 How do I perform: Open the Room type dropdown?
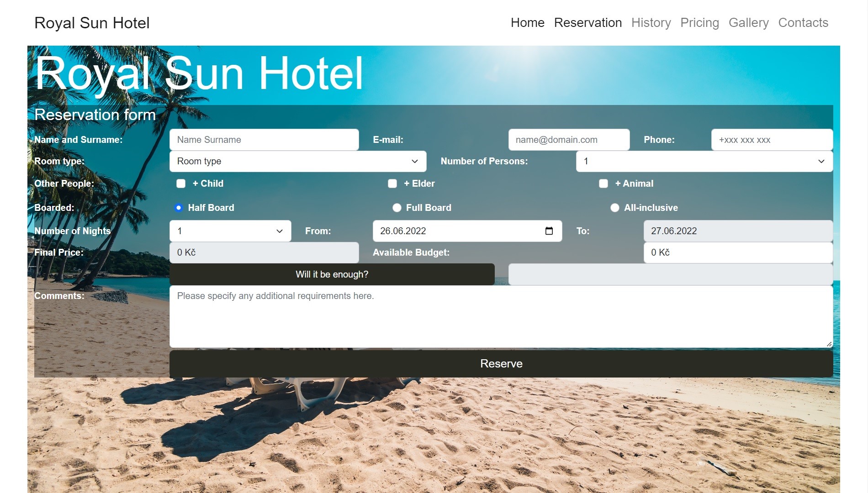(x=298, y=161)
